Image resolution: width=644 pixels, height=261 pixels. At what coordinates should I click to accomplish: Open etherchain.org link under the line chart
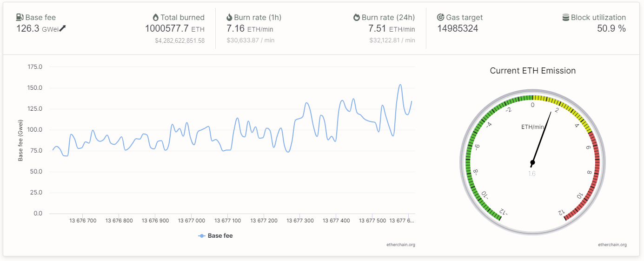pyautogui.click(x=401, y=245)
